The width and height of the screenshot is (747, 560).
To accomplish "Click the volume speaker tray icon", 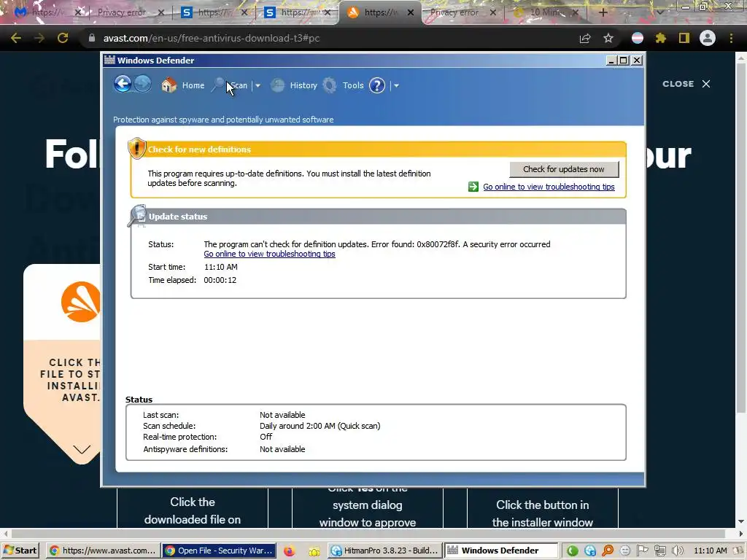I will (x=677, y=551).
